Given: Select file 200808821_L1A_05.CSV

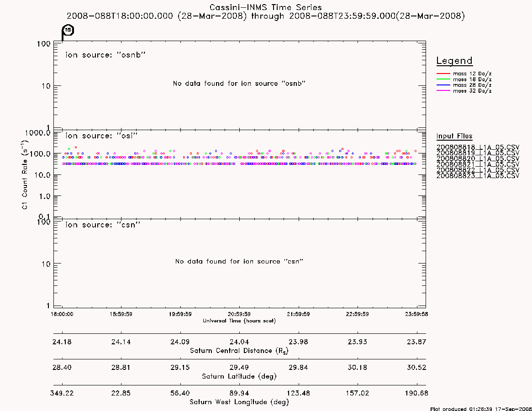Looking at the screenshot, I should click(478, 164).
